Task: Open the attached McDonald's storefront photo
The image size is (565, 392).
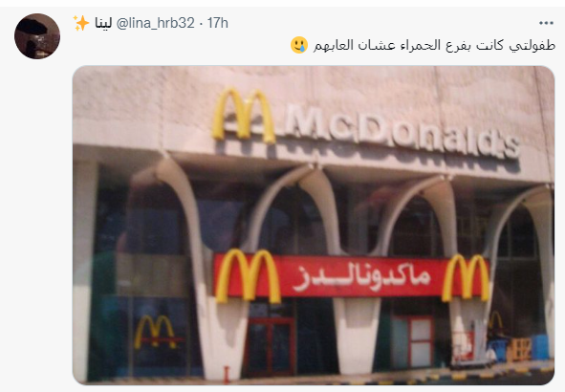Action: coord(314,226)
